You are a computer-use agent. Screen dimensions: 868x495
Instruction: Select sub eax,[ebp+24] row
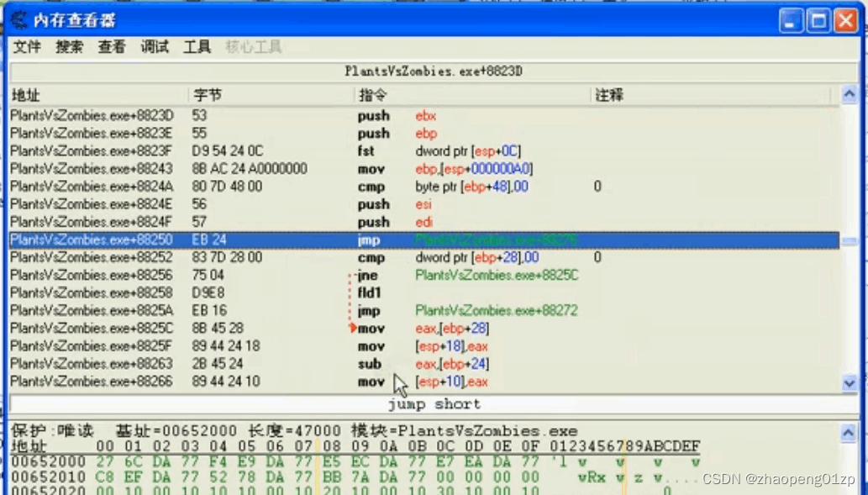[424, 364]
